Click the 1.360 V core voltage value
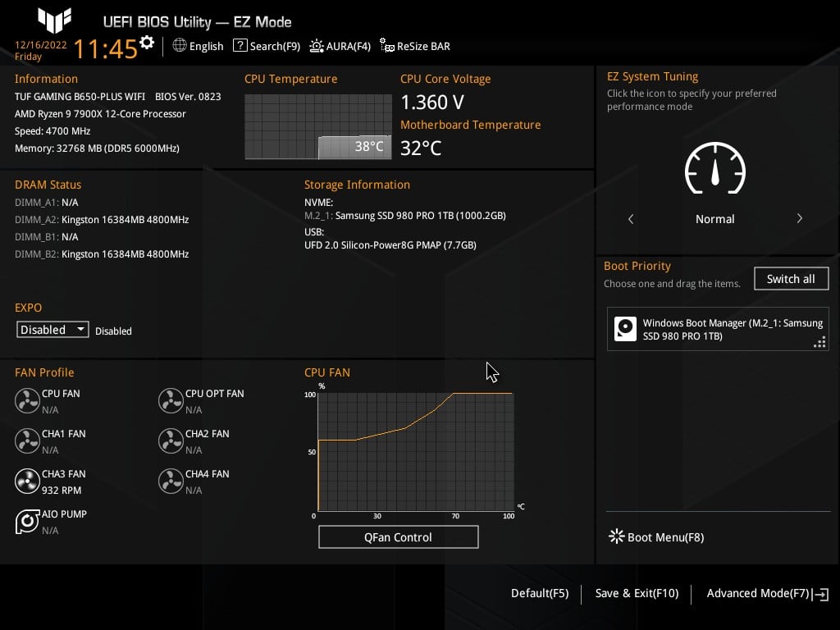 tap(432, 102)
